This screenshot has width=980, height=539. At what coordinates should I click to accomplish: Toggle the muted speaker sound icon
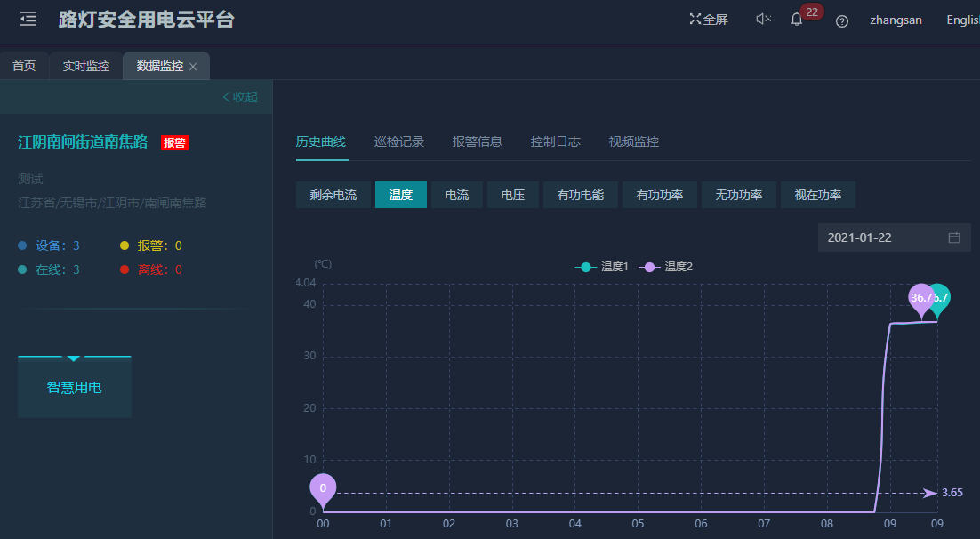click(x=763, y=20)
